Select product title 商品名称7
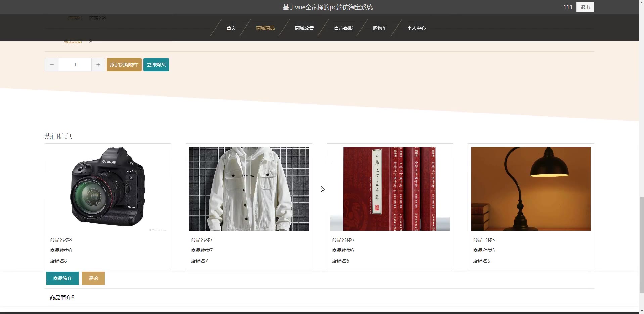This screenshot has width=644, height=314. pyautogui.click(x=202, y=240)
